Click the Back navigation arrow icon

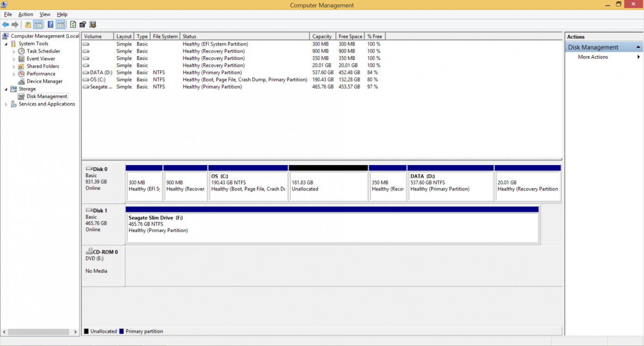(x=6, y=24)
